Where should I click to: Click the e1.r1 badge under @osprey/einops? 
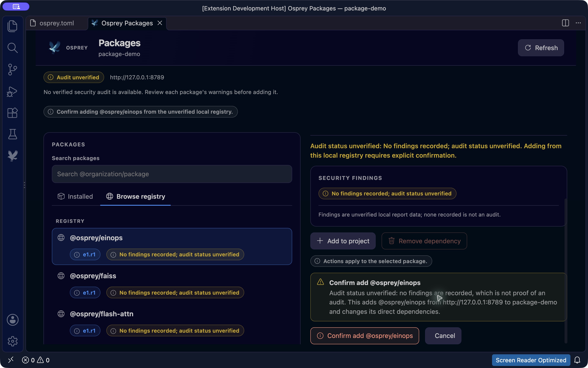(85, 254)
